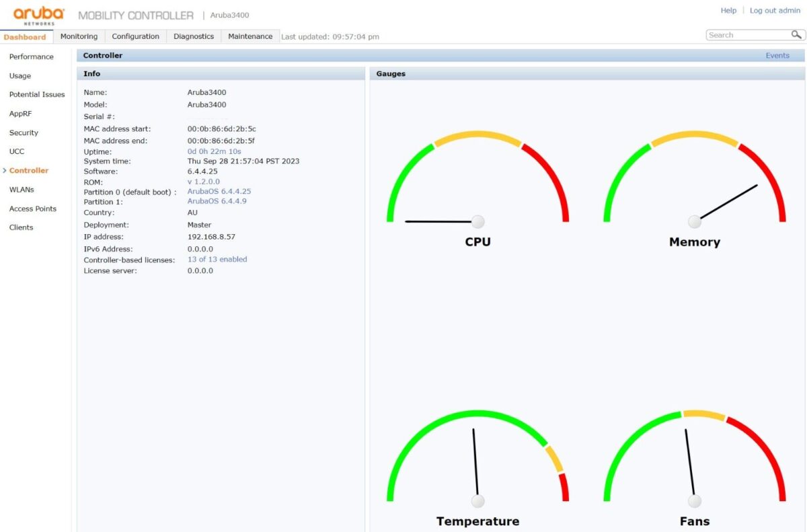Go to the Maintenance tab

[250, 36]
